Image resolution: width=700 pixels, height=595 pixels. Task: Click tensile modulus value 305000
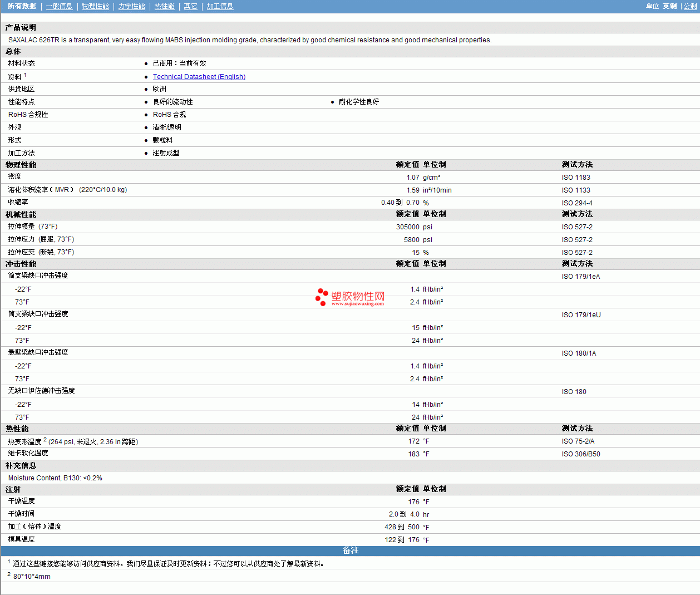(408, 227)
